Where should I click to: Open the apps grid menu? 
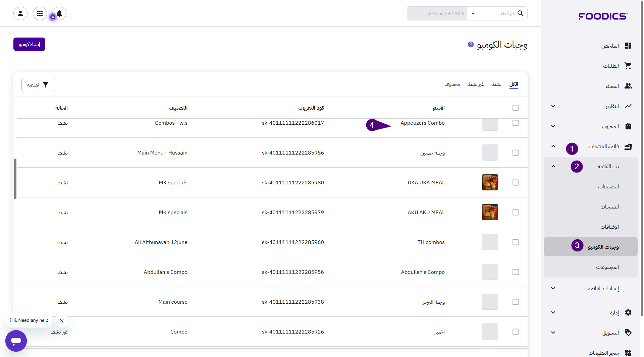(x=40, y=13)
